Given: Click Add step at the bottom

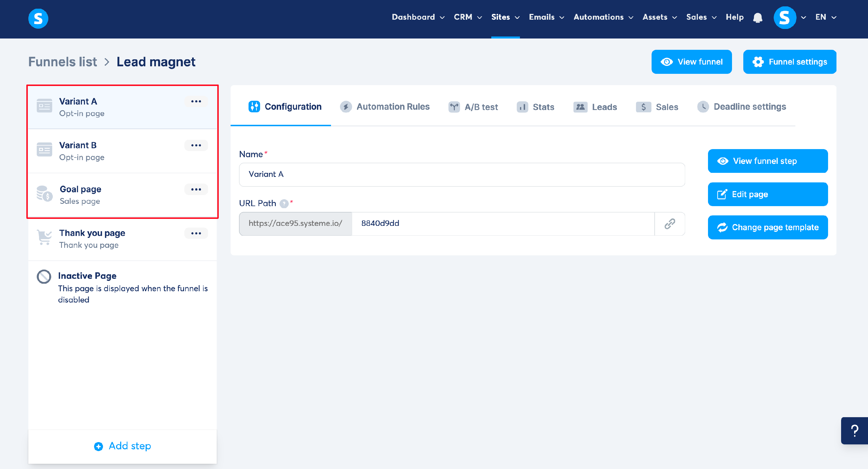Looking at the screenshot, I should [x=122, y=446].
